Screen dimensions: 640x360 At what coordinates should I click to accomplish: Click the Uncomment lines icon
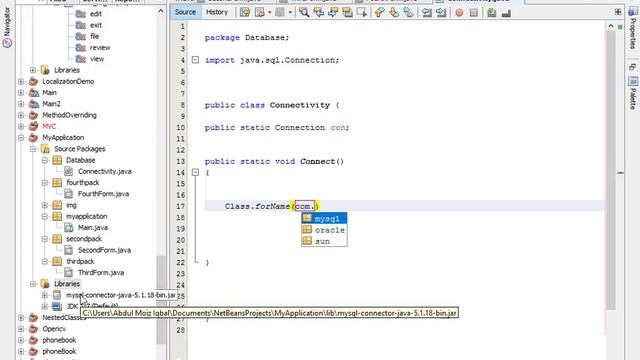point(506,13)
